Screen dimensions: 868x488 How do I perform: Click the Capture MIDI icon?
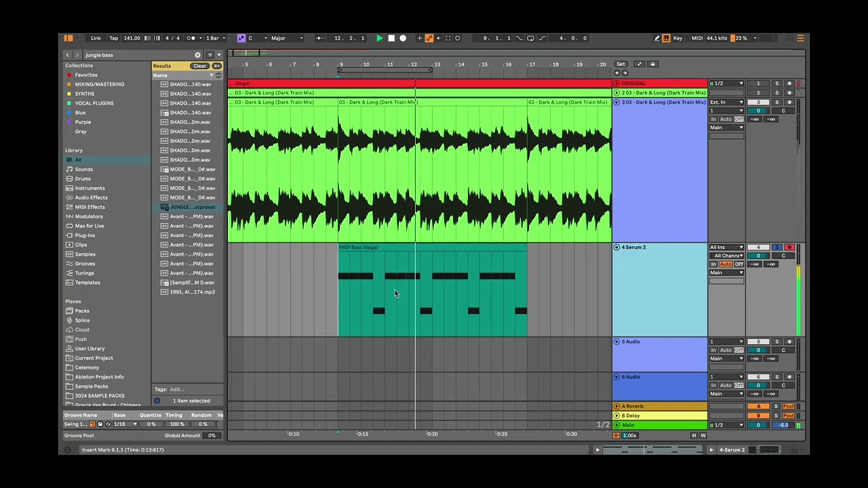[448, 38]
